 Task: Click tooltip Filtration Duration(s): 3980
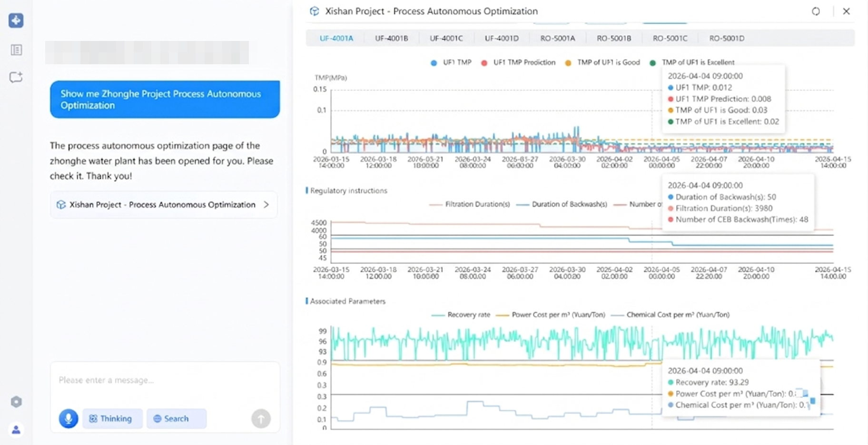click(720, 208)
